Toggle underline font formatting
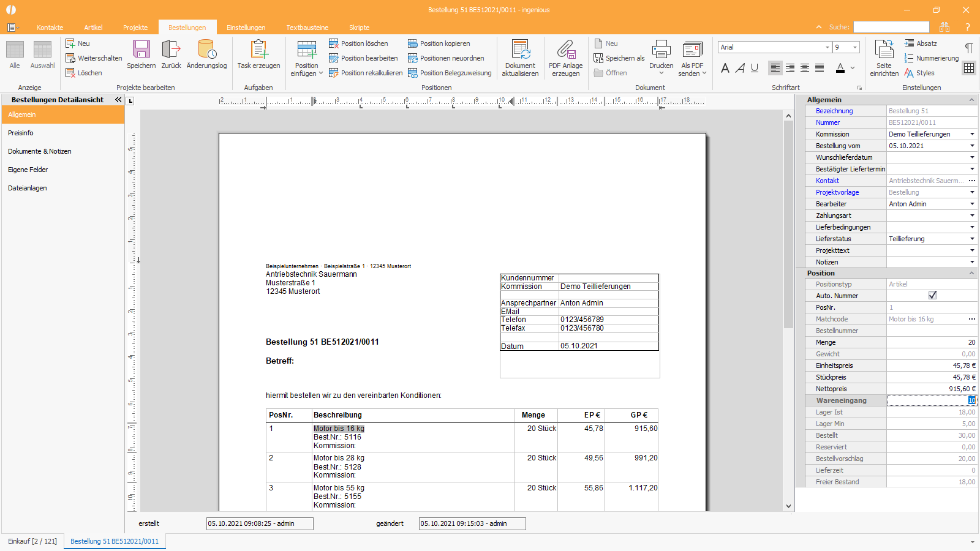The image size is (980, 551). tap(755, 68)
